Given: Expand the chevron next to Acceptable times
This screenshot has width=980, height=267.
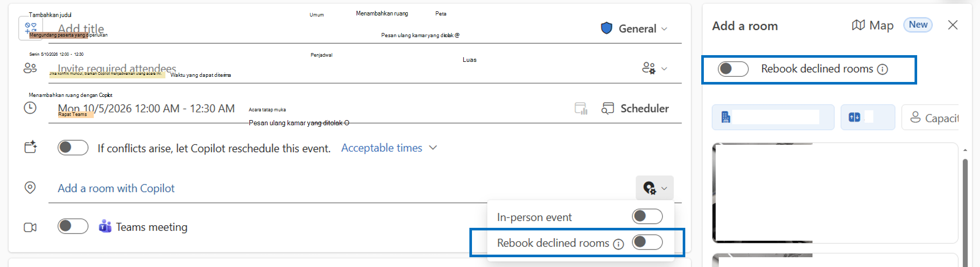Looking at the screenshot, I should [x=433, y=147].
